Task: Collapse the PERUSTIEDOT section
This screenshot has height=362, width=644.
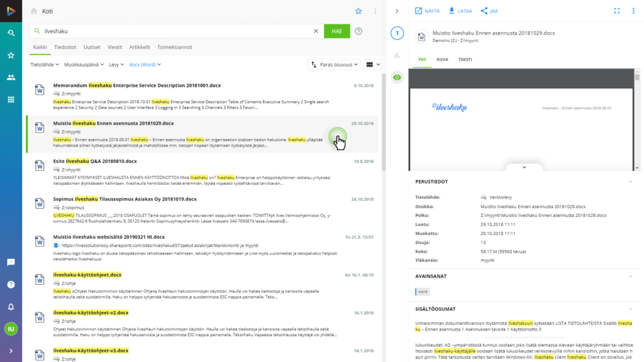Action: [630, 182]
